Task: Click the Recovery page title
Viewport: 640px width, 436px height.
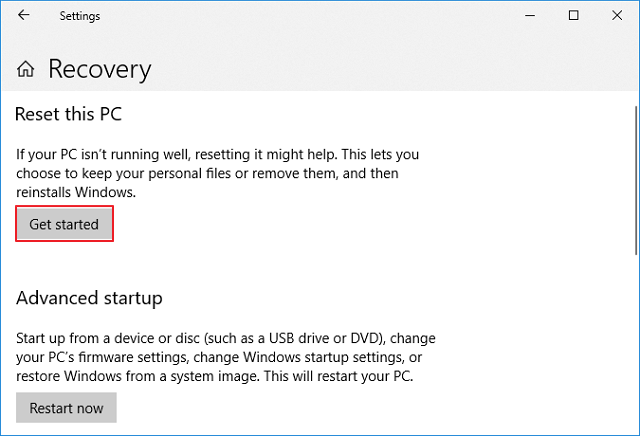Action: 100,69
